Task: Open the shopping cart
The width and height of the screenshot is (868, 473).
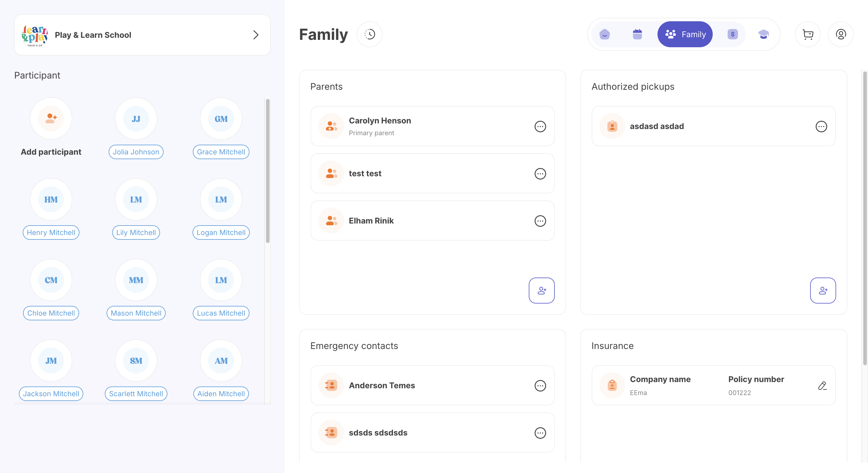Action: (807, 34)
